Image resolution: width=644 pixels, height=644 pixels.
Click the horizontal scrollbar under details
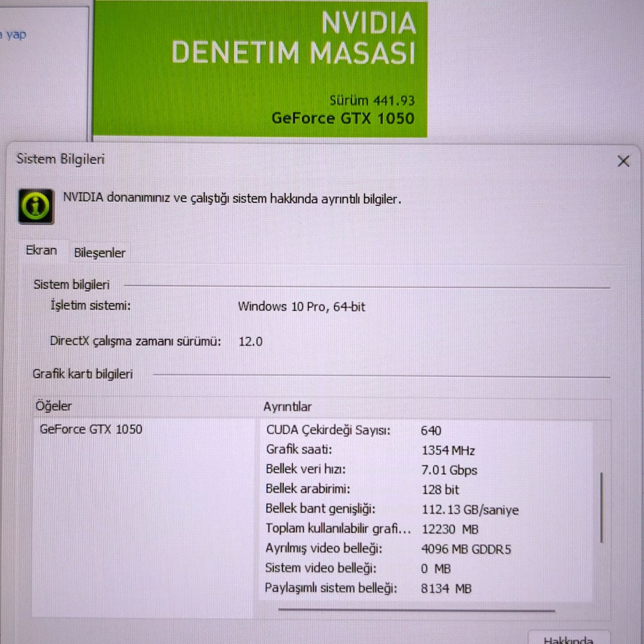(416, 610)
